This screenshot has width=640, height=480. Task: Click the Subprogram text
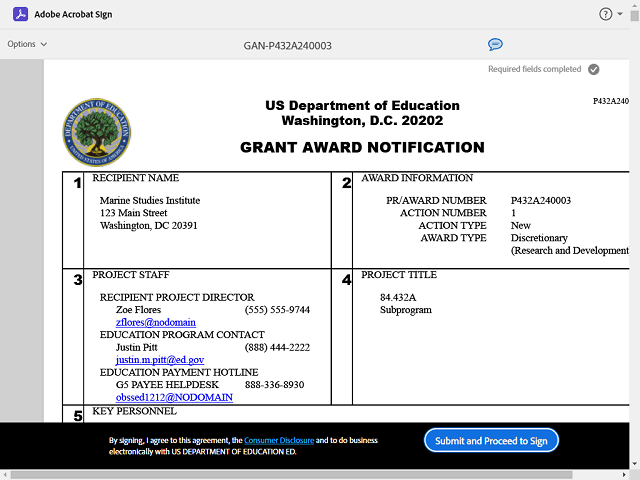tap(406, 310)
